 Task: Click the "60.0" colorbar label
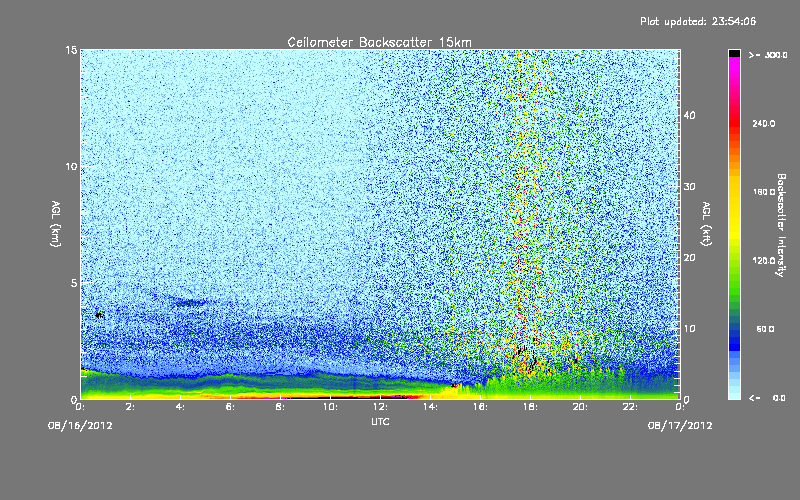coord(765,329)
